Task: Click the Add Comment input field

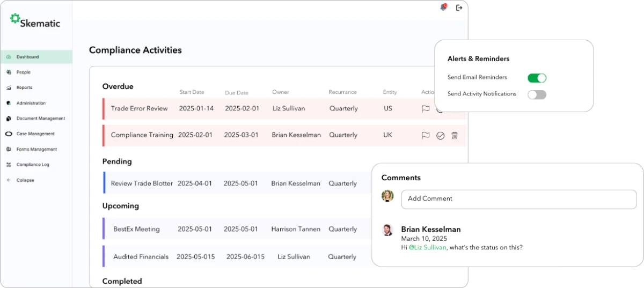Action: [x=518, y=199]
